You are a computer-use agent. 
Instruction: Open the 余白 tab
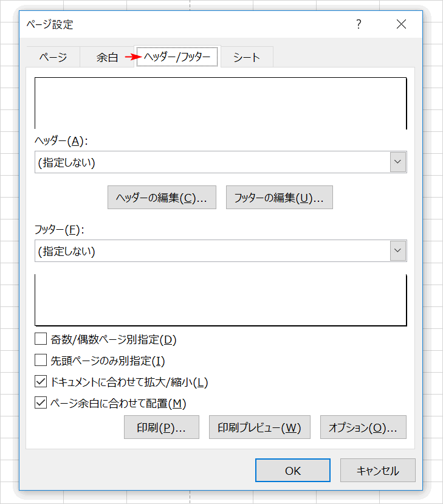click(107, 58)
